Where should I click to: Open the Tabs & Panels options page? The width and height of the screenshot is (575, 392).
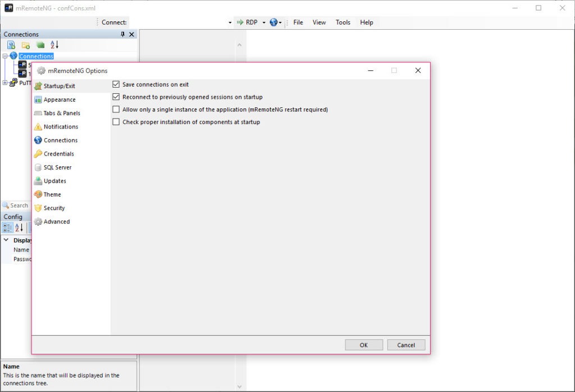tap(71, 113)
